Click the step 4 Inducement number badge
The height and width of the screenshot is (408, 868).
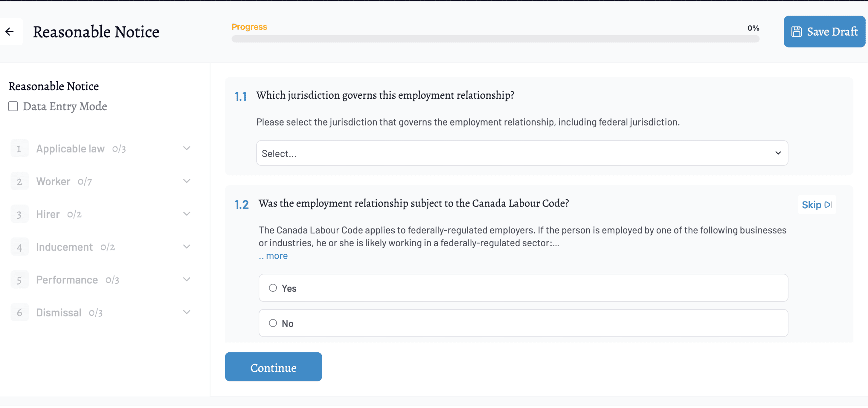coord(19,247)
